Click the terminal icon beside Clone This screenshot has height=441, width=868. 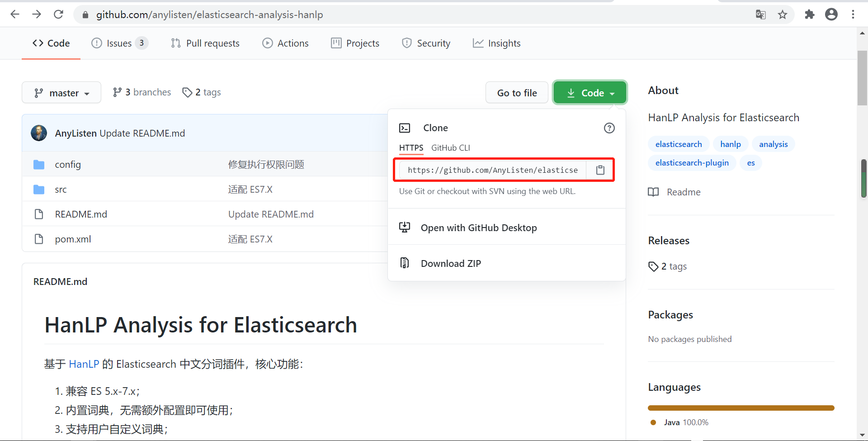[405, 128]
